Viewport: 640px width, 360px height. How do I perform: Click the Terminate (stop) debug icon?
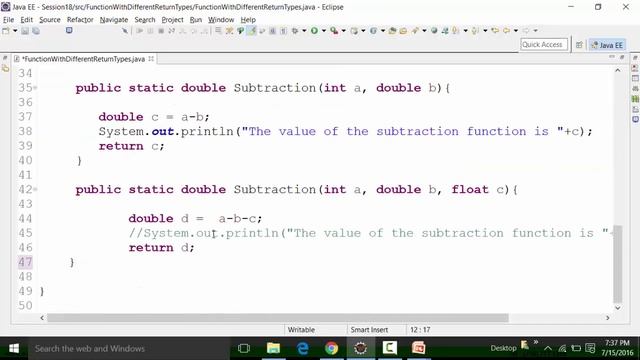pyautogui.click(x=161, y=31)
